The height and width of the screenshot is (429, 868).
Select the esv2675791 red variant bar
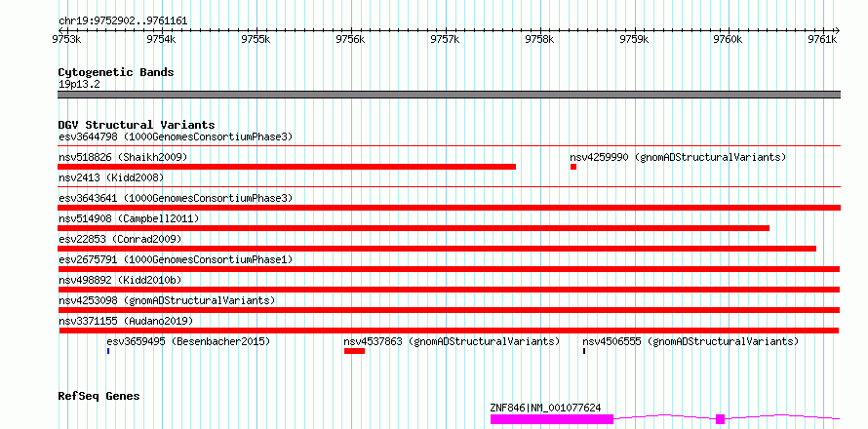[449, 269]
